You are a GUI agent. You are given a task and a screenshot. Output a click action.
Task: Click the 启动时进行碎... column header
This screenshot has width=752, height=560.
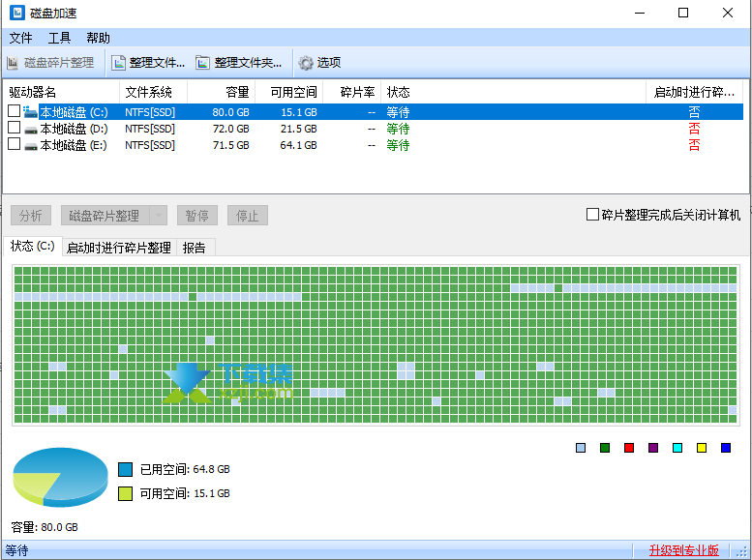point(695,92)
